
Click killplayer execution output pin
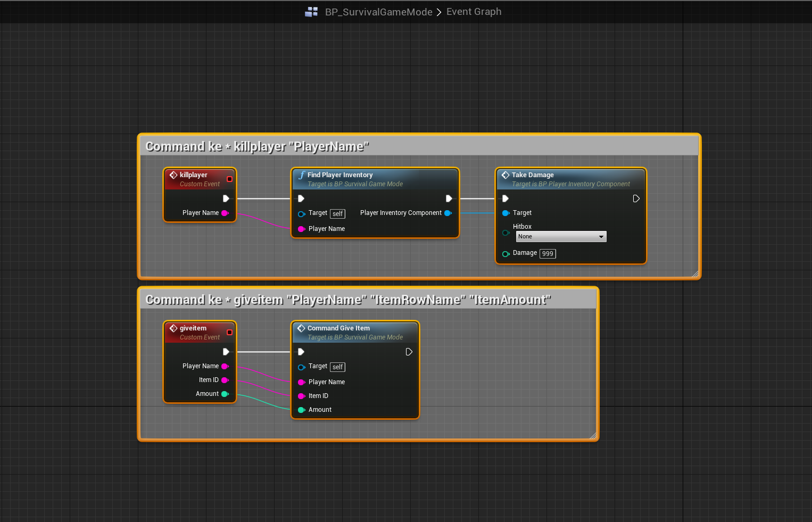tap(226, 198)
